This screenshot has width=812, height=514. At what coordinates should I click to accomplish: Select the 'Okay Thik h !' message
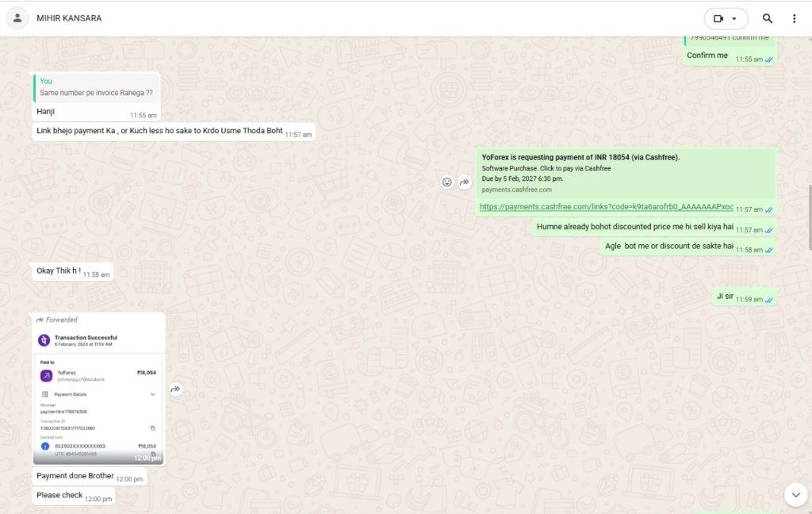pyautogui.click(x=59, y=271)
